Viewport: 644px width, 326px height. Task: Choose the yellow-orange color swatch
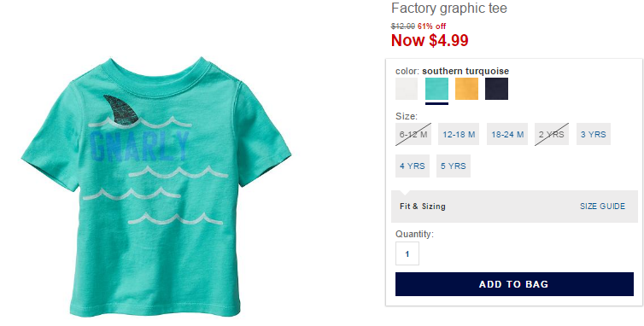466,89
